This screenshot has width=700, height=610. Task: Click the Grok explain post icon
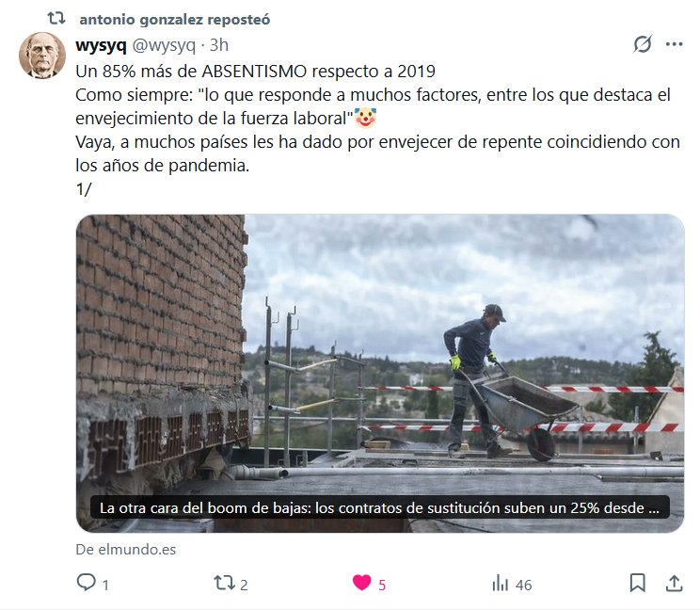(x=643, y=43)
